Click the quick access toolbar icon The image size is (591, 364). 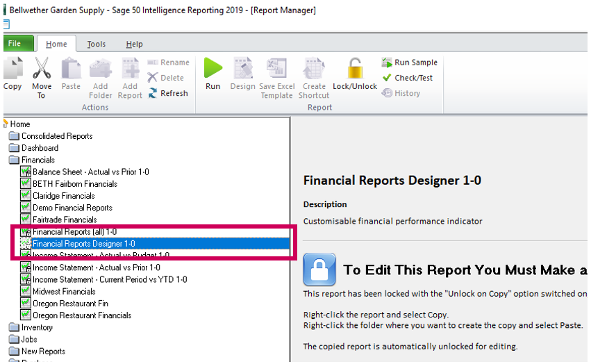click(6, 25)
